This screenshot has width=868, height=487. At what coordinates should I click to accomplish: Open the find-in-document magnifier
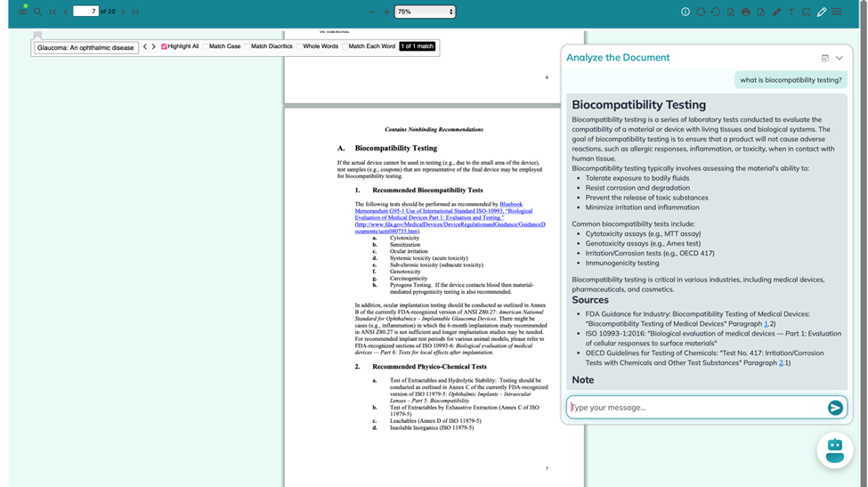[x=37, y=12]
